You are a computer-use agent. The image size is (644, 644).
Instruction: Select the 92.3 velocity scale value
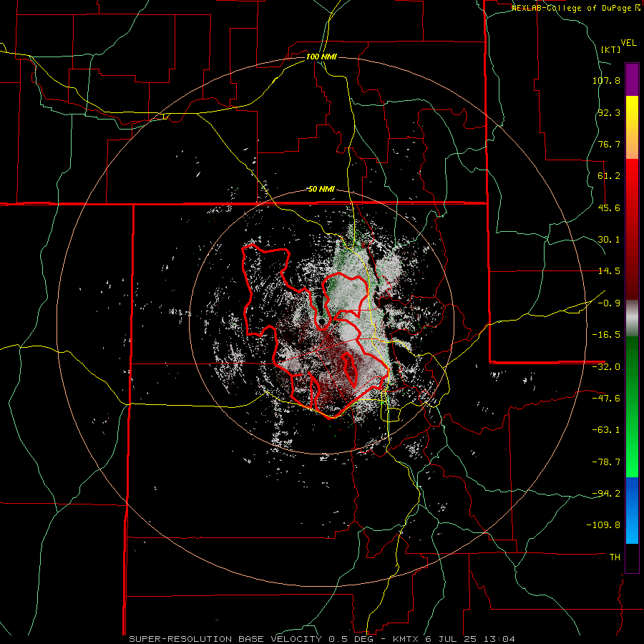click(609, 112)
